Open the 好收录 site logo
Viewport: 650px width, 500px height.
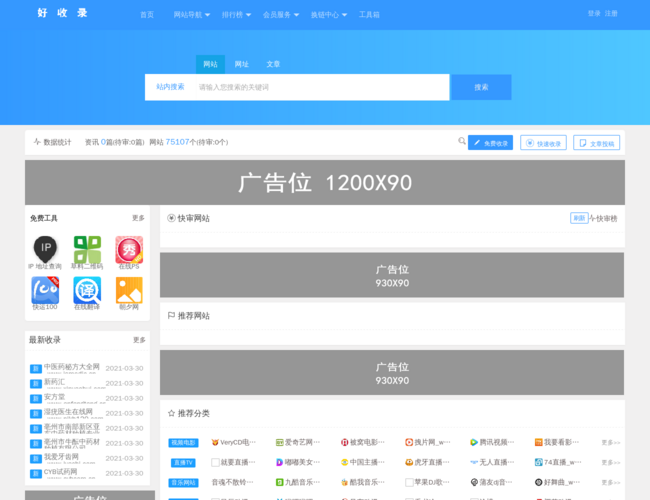click(x=63, y=13)
